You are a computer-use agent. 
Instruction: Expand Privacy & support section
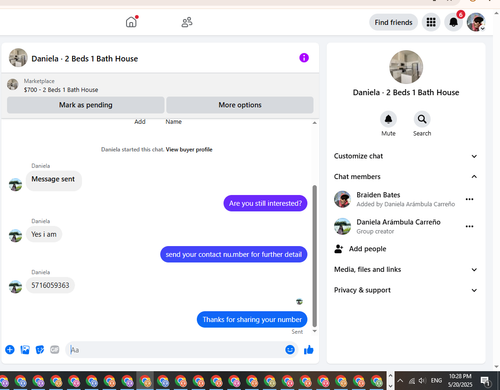click(x=406, y=290)
